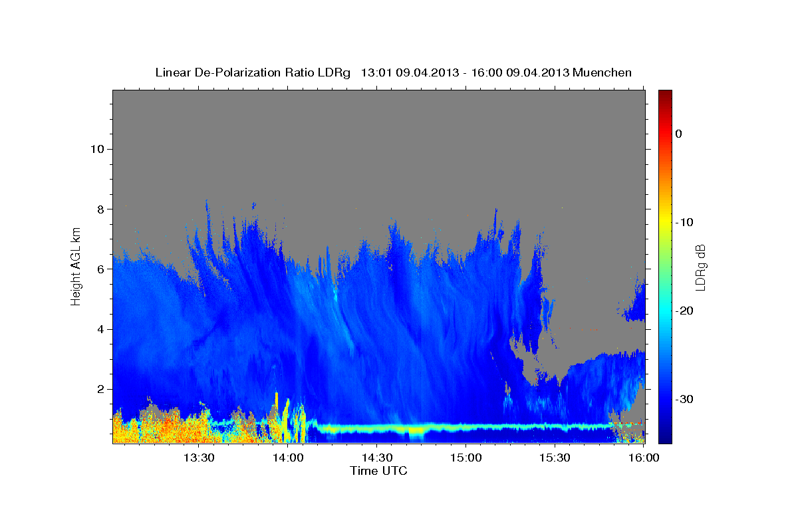This screenshot has height=532, width=798.
Task: Click the colorbar value 0
Action: pos(679,134)
